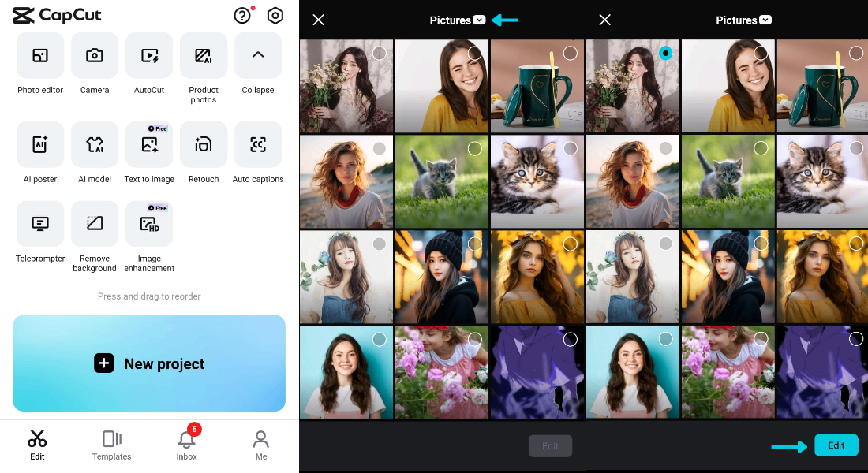Switch to the Templates tab
Screen dimensions: 868x473
tap(112, 445)
